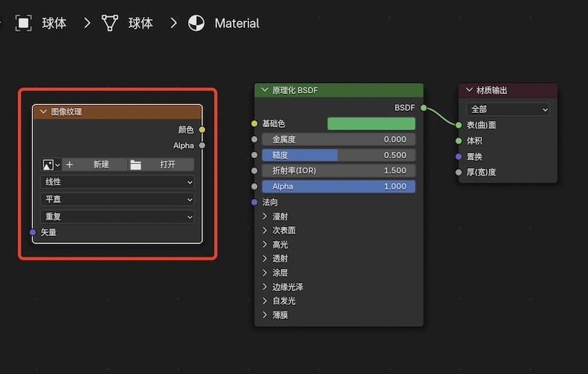Image resolution: width=588 pixels, height=374 pixels.
Task: Expand the 次表面 panel
Action: coord(265,231)
